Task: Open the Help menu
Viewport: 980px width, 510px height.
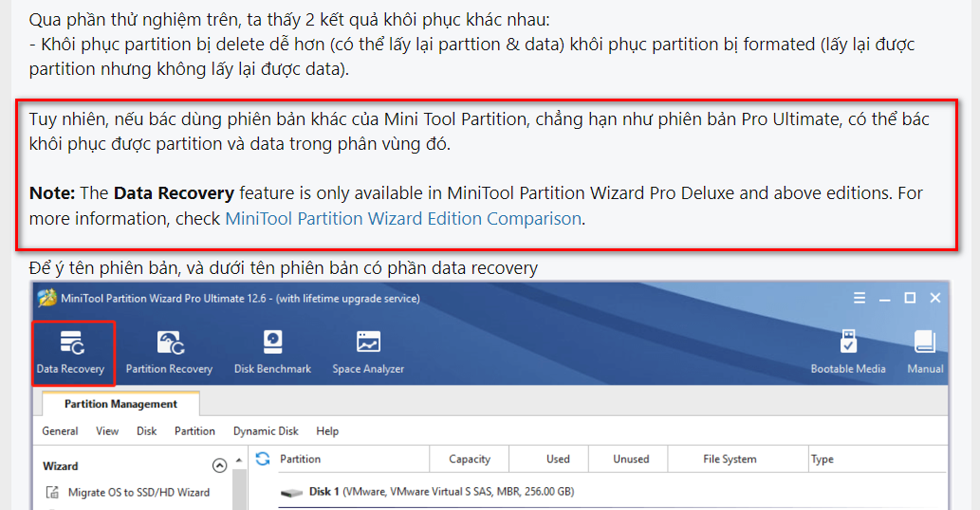Action: [x=327, y=431]
